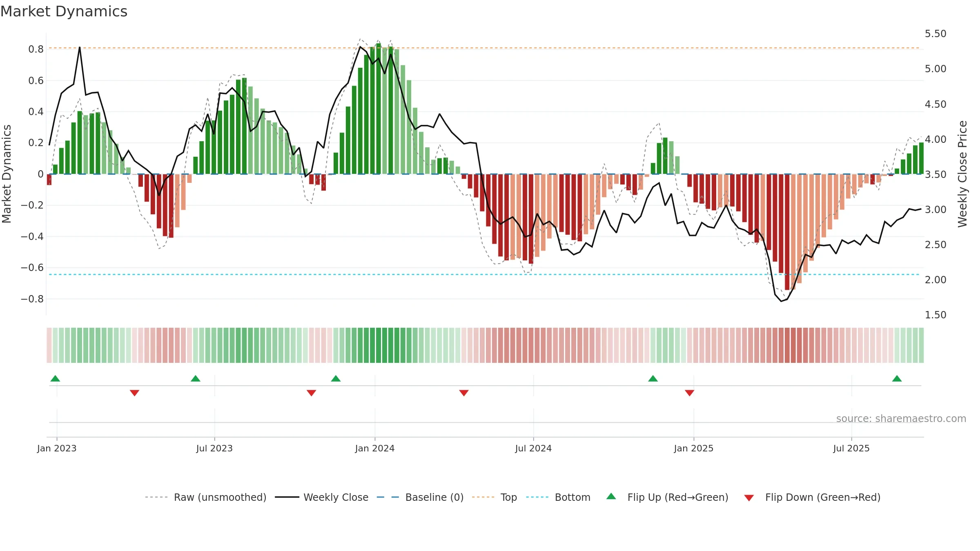Click the Jan 2025 x-axis label
Screen dimensions: 980x551
click(694, 448)
